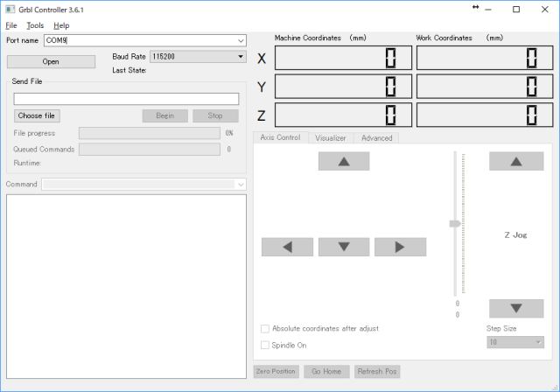Click the vertical jog slider handle

point(455,224)
